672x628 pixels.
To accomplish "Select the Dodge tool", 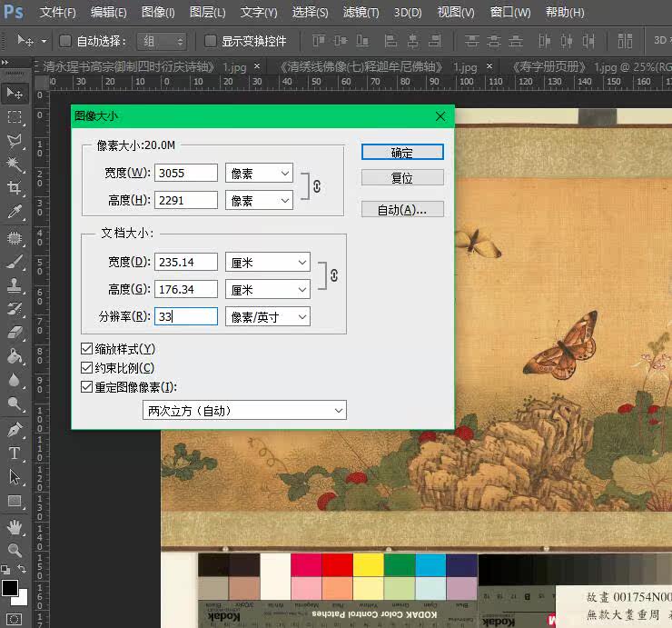I will coord(15,404).
